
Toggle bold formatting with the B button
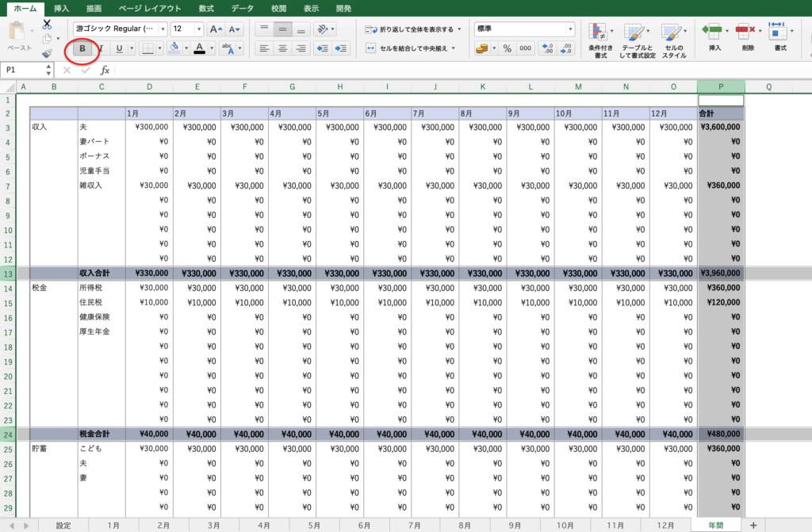click(x=82, y=48)
